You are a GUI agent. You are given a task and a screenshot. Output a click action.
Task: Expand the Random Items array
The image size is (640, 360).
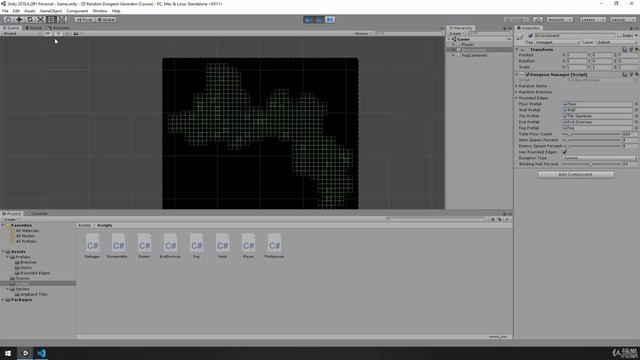coord(516,86)
